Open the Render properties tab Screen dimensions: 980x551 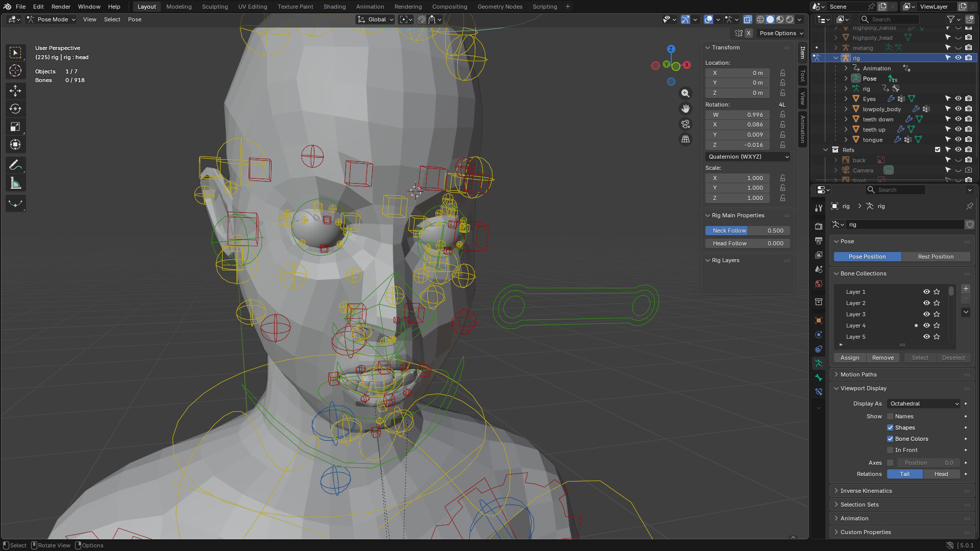[x=819, y=226]
